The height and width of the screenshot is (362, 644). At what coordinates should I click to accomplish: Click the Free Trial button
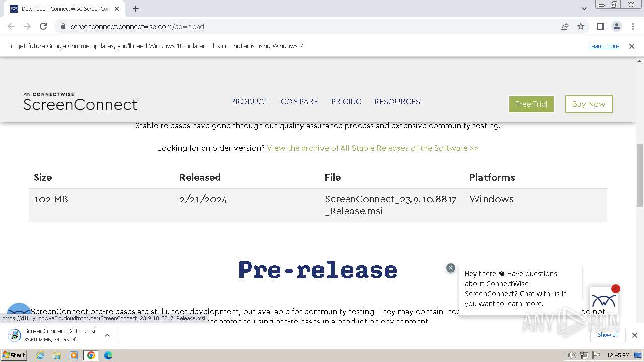click(531, 104)
